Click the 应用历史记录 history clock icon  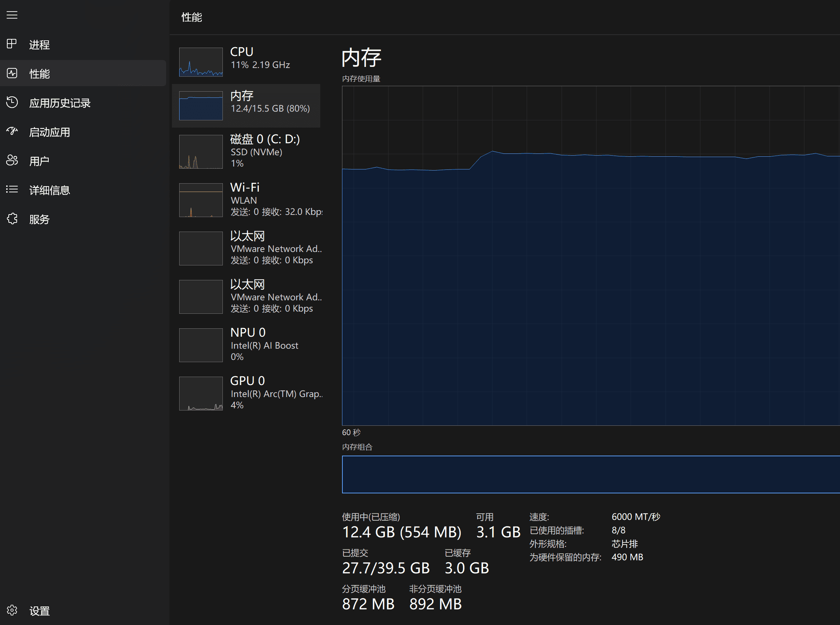(x=12, y=103)
